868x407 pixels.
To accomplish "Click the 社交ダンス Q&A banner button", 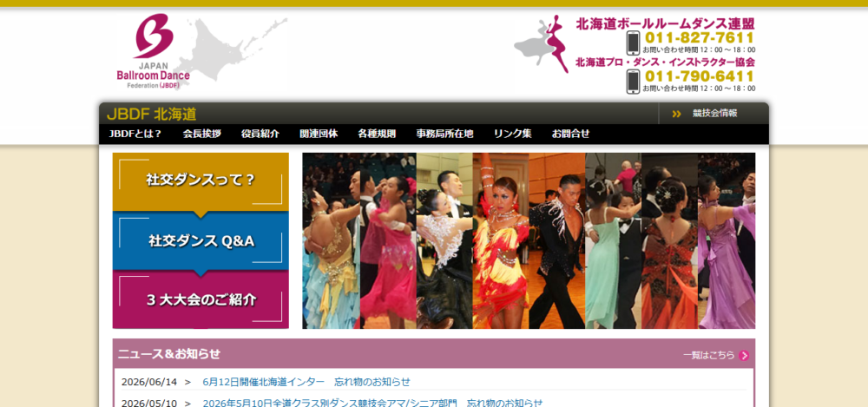I will [201, 241].
